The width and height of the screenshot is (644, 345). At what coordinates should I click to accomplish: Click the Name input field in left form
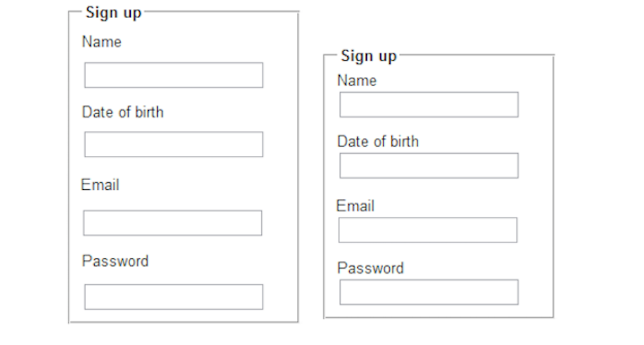point(173,76)
